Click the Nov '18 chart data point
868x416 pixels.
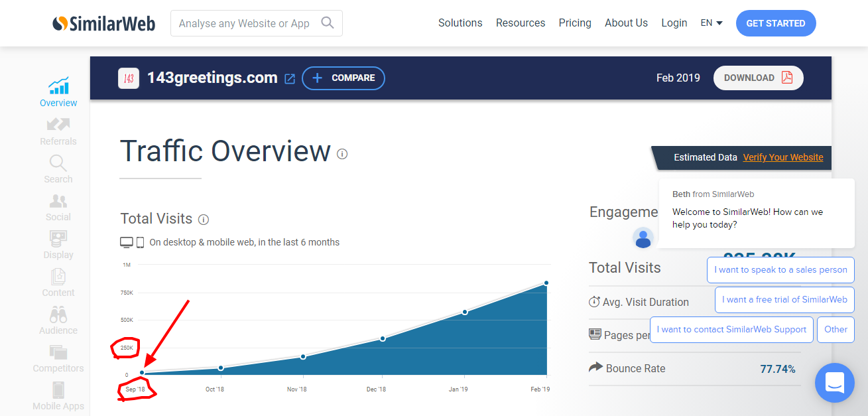click(303, 357)
